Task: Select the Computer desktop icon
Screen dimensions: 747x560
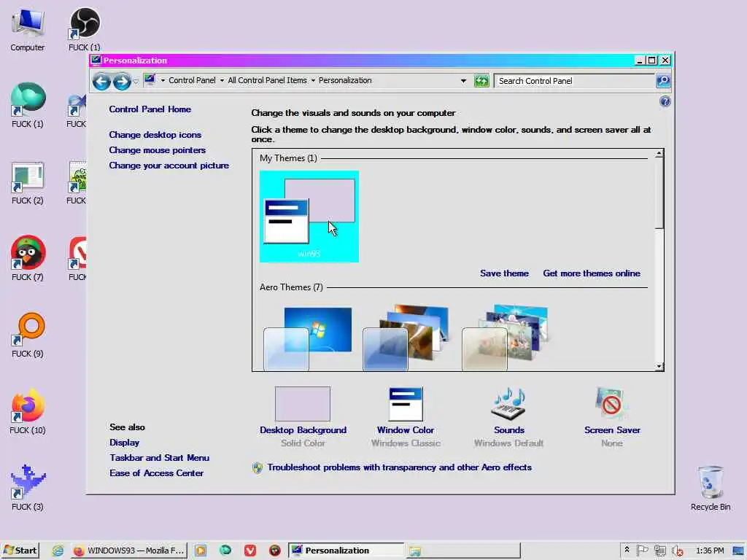Action: tap(28, 30)
